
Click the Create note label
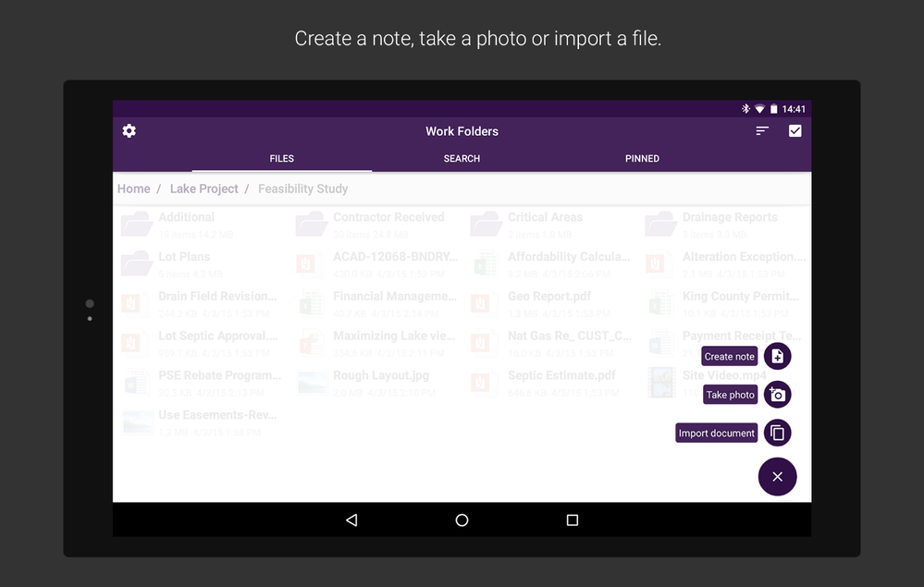pyautogui.click(x=729, y=356)
